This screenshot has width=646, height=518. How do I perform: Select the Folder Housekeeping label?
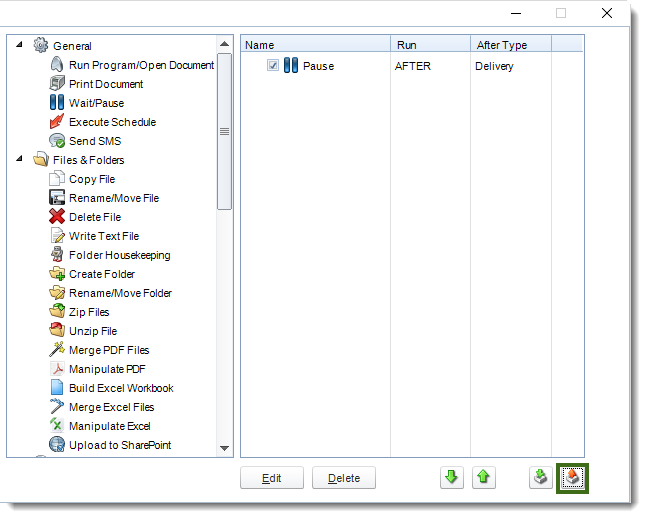[x=119, y=255]
